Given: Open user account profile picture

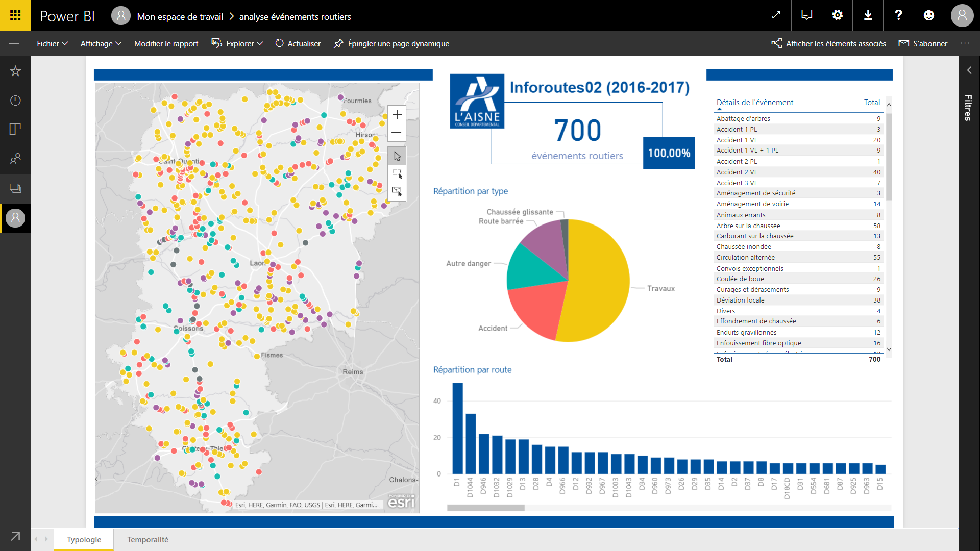Looking at the screenshot, I should click(x=962, y=15).
